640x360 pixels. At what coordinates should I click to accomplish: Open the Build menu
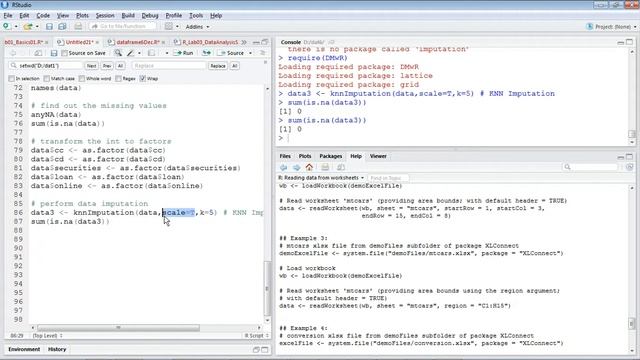click(128, 16)
